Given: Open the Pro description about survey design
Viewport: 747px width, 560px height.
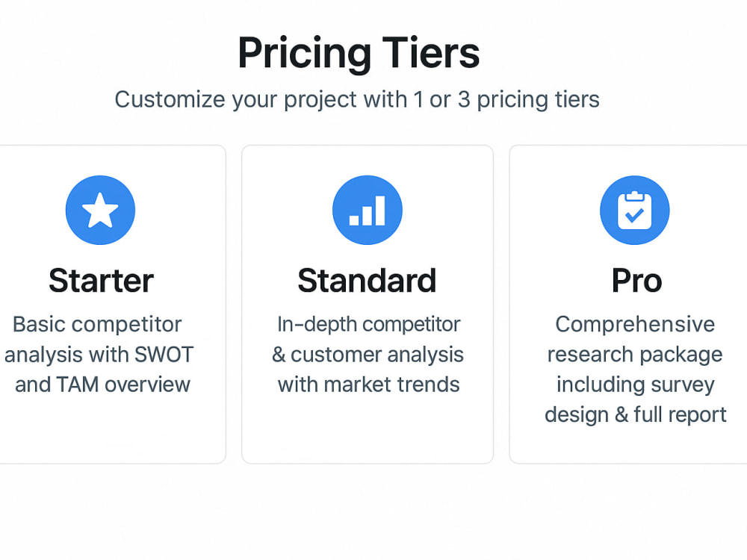Looking at the screenshot, I should [635, 370].
